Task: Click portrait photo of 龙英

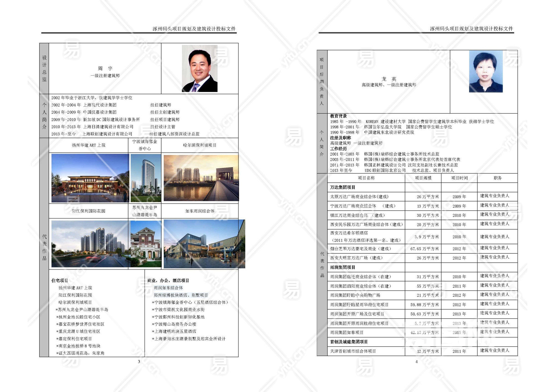Action: (x=486, y=72)
